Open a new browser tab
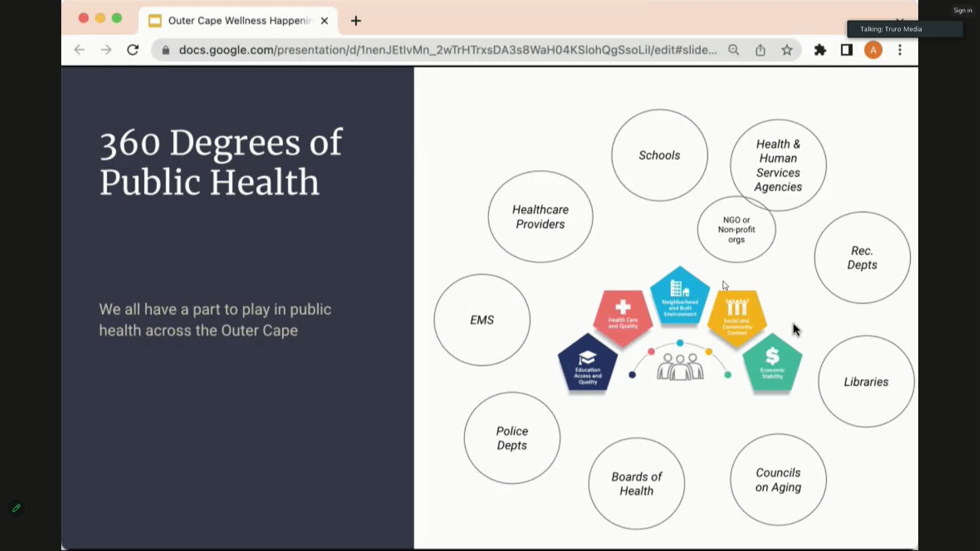This screenshot has width=980, height=551. click(x=356, y=20)
